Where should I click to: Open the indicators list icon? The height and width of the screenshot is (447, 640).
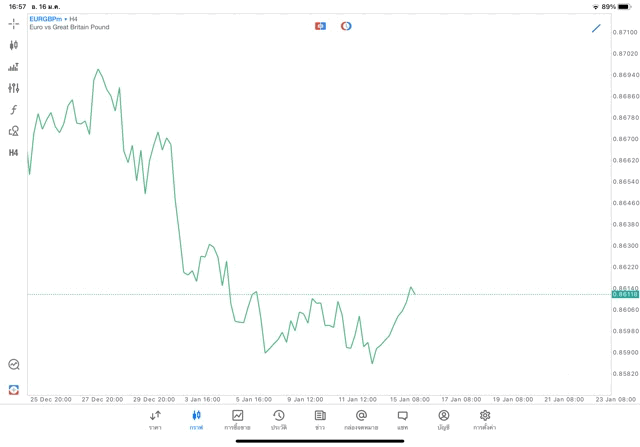(x=13, y=67)
